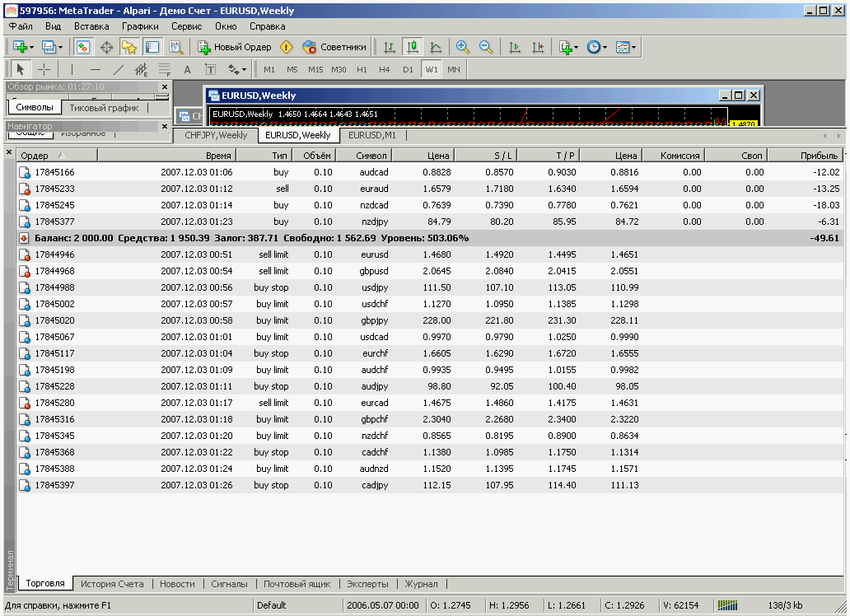This screenshot has width=850, height=616.
Task: Select the Trendline drawing tool
Action: pos(118,70)
